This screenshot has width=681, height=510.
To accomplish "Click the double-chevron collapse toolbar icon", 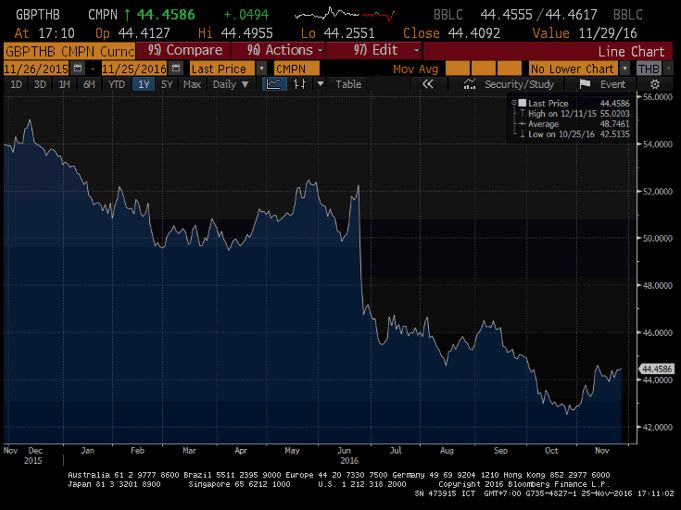I will 428,85.
